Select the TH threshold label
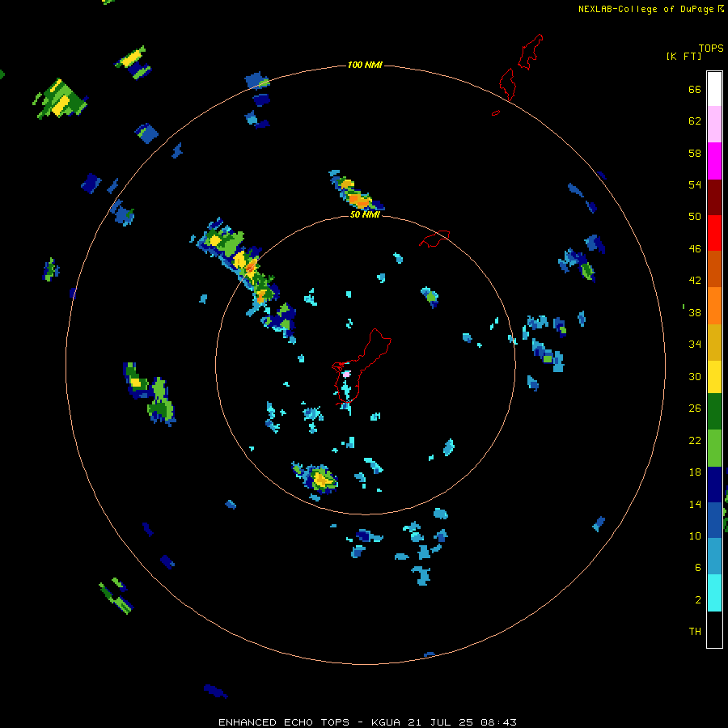 [695, 631]
